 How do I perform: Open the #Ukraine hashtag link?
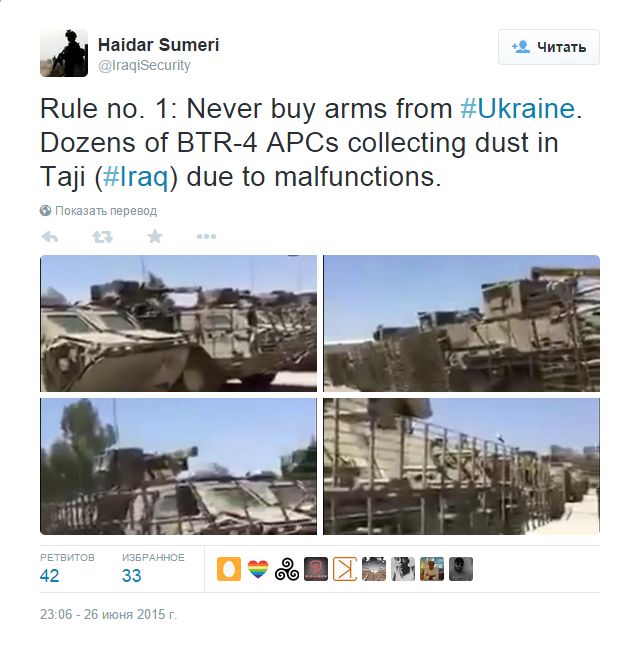pos(517,109)
